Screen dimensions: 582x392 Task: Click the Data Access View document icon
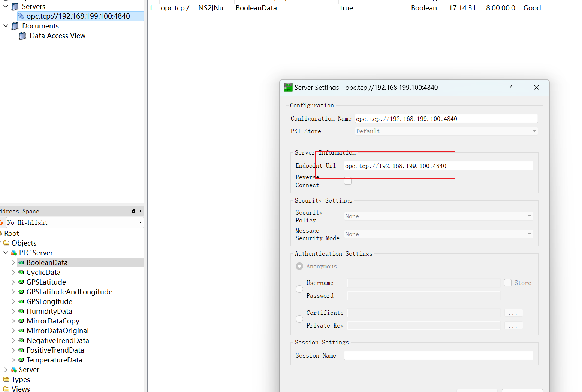[x=22, y=36]
